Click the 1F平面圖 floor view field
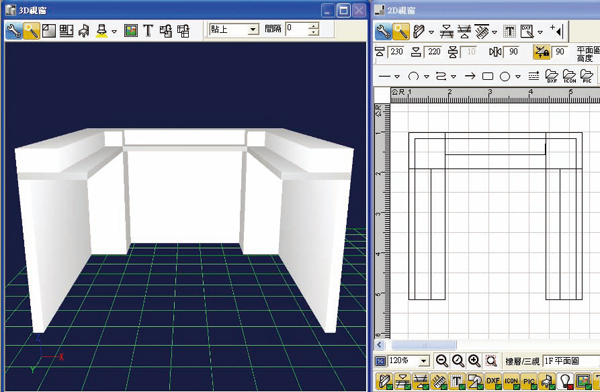The image size is (600, 392). click(571, 361)
